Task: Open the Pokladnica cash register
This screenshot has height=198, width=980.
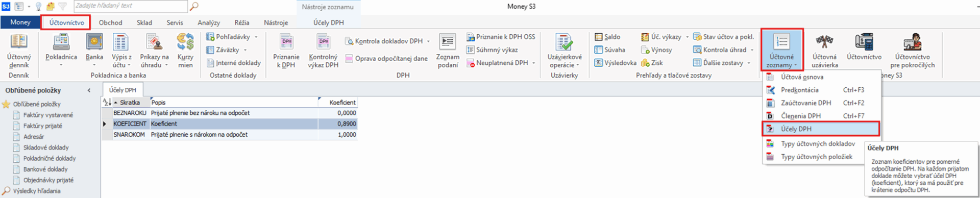Action: coord(61,51)
